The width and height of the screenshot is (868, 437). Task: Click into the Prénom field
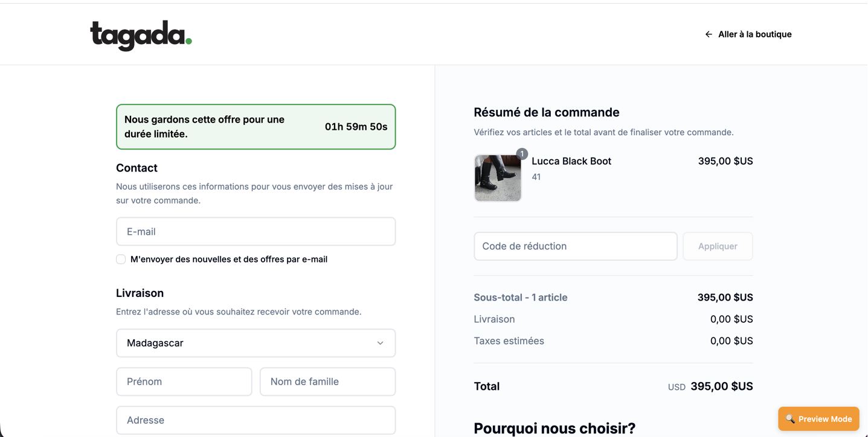[184, 381]
